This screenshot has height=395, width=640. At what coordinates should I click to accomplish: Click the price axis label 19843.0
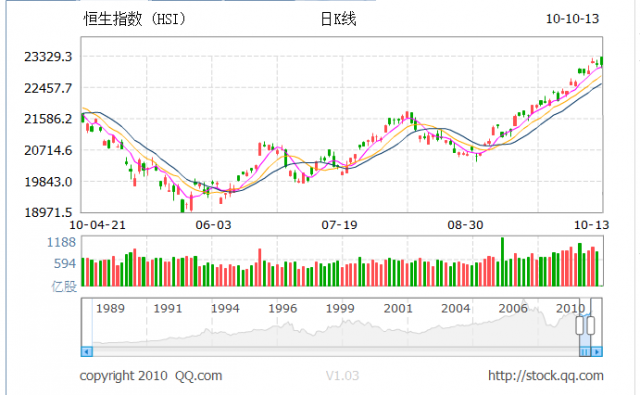point(48,182)
